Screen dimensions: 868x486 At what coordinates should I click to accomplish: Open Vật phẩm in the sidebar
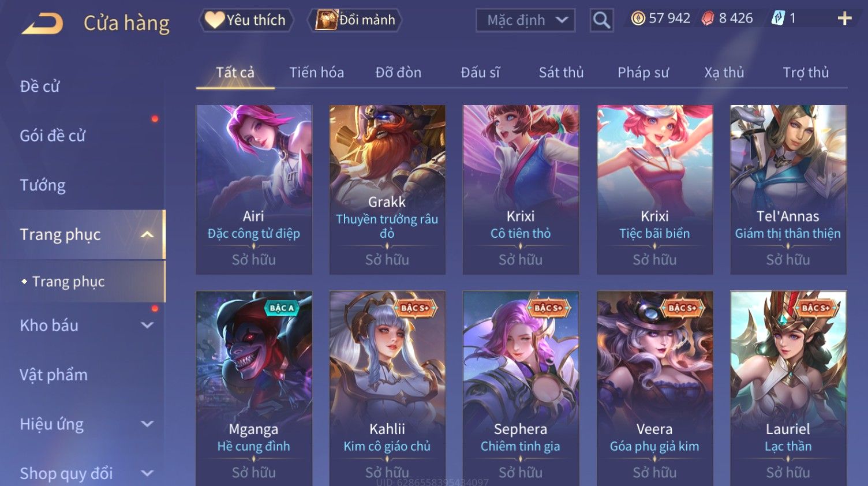click(x=54, y=375)
